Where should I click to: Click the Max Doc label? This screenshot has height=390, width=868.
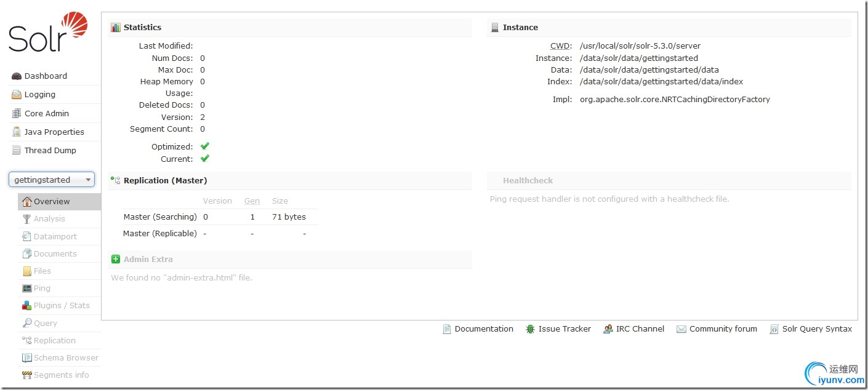175,70
